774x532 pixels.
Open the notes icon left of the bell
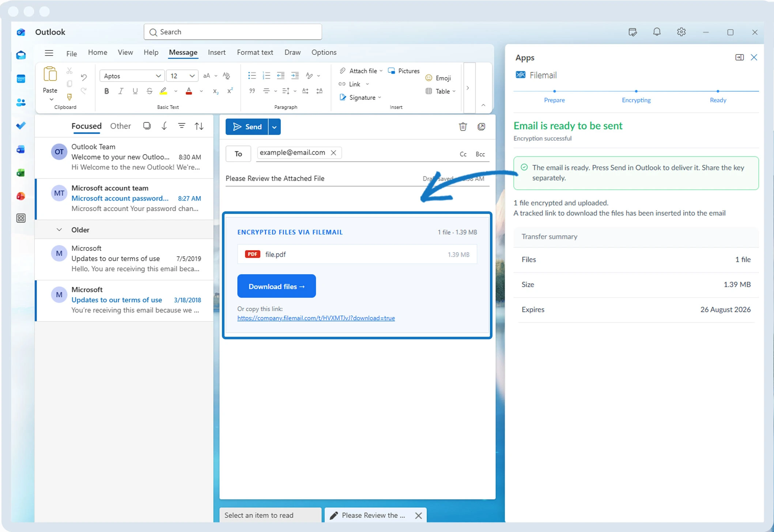[x=633, y=32]
